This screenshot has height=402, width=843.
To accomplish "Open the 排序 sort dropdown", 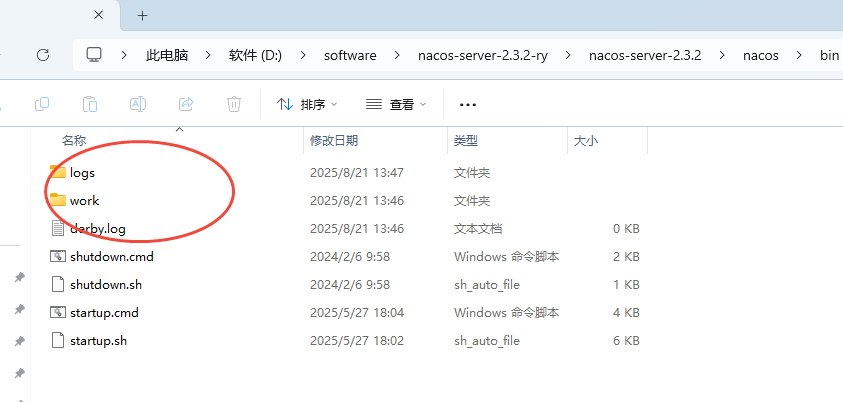I will tap(307, 104).
